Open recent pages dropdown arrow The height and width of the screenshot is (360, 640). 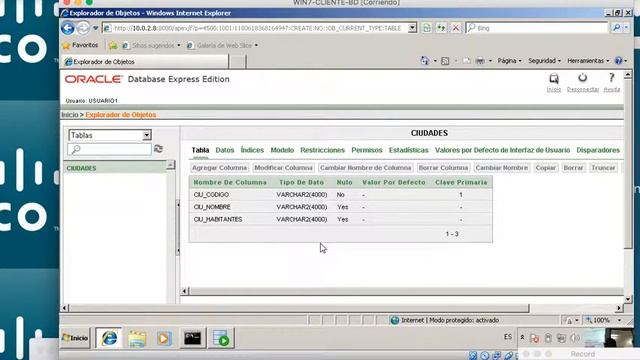tap(96, 28)
